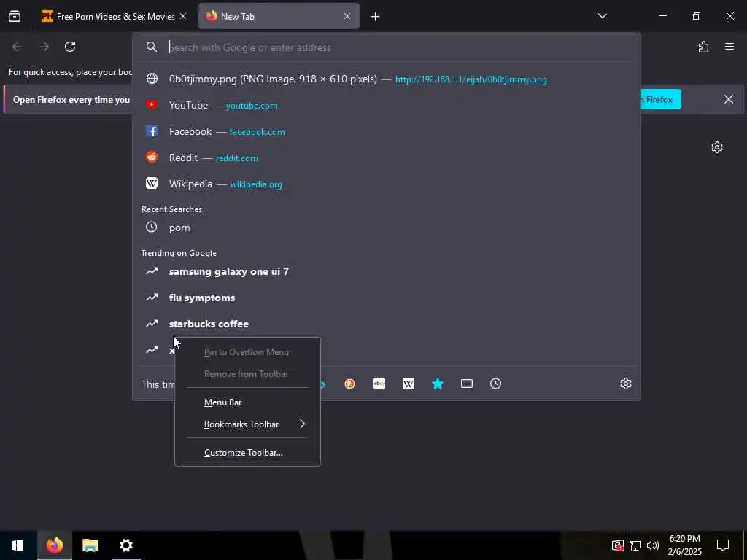The height and width of the screenshot is (560, 747).
Task: Search open tabs with tab icon
Action: click(467, 384)
